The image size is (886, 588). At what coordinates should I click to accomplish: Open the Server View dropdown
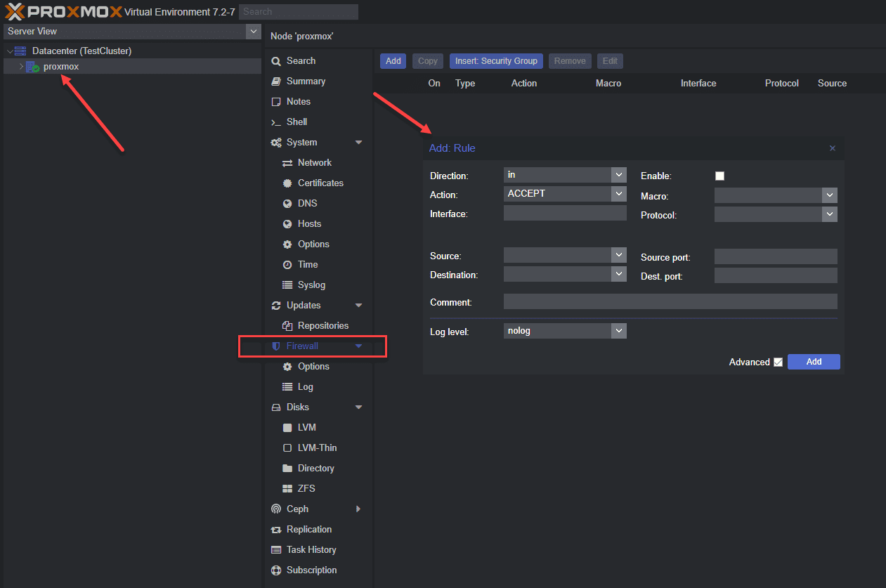pyautogui.click(x=254, y=31)
